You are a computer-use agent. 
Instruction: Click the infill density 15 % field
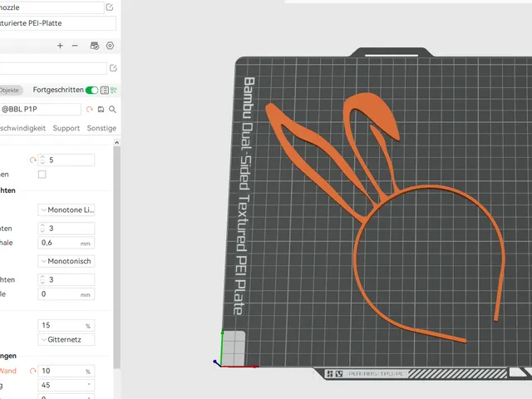66,325
